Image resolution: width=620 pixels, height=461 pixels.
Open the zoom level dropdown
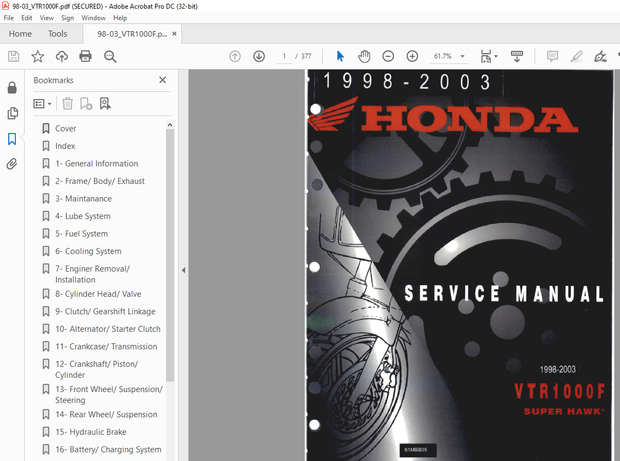[462, 57]
